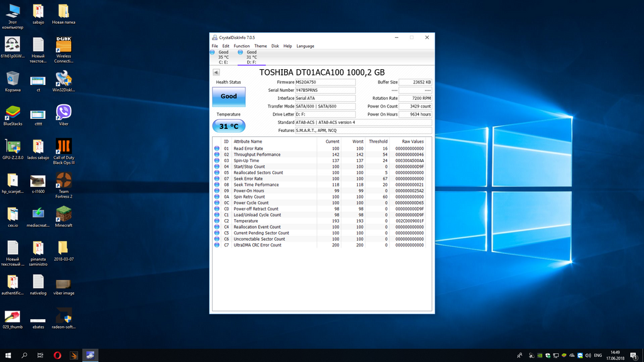Click the Good health status button
Screen dimensions: 644x362
pos(229,96)
